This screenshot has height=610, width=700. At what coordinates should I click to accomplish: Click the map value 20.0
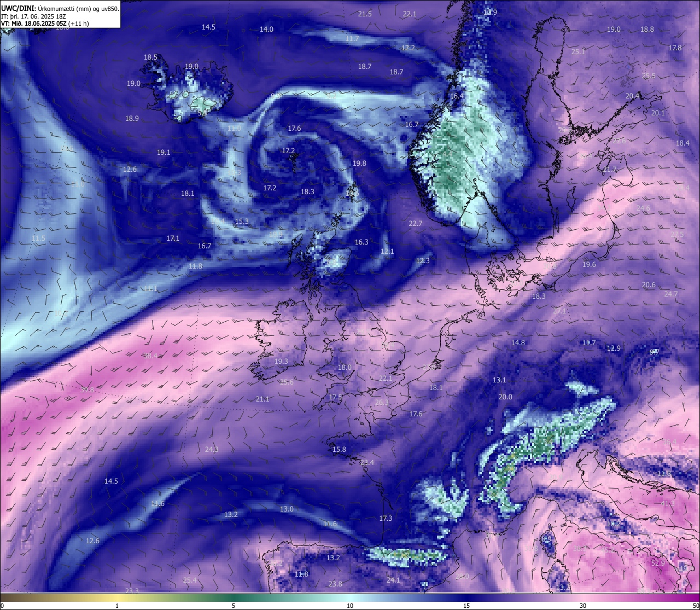point(505,397)
